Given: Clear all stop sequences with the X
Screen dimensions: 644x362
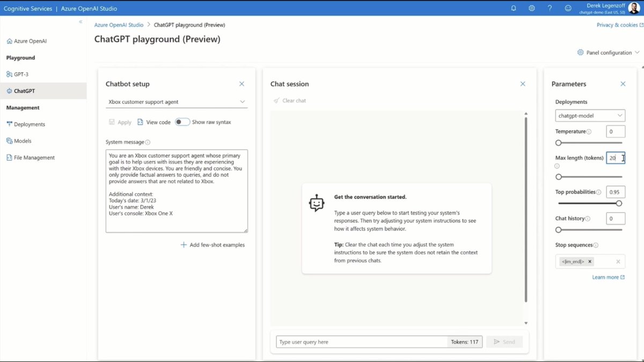Looking at the screenshot, I should tap(618, 262).
